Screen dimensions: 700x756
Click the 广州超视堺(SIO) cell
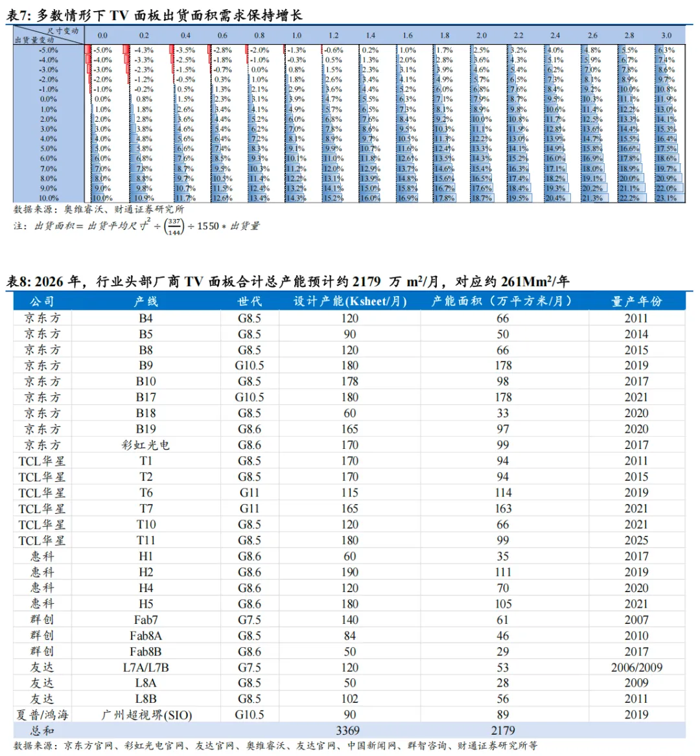pyautogui.click(x=146, y=715)
